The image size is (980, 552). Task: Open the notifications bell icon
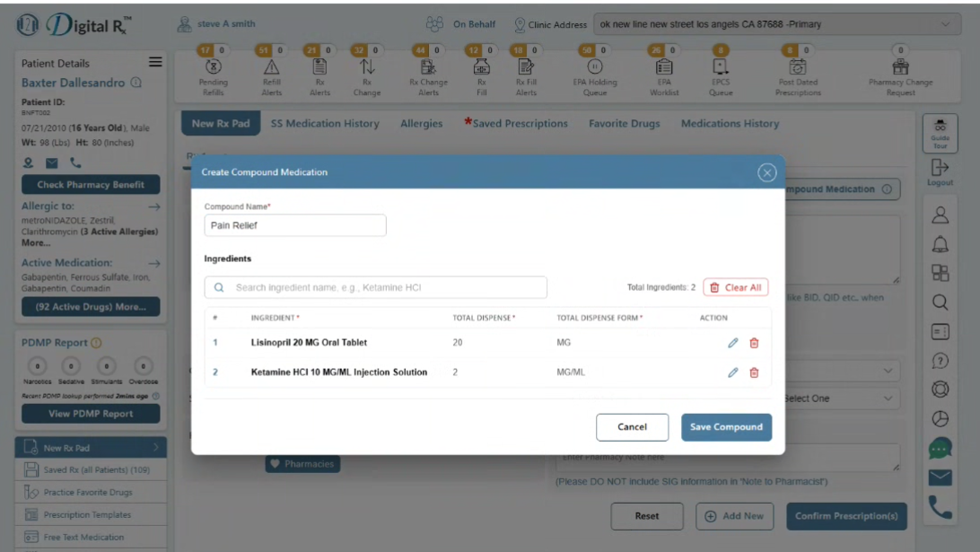pyautogui.click(x=940, y=244)
